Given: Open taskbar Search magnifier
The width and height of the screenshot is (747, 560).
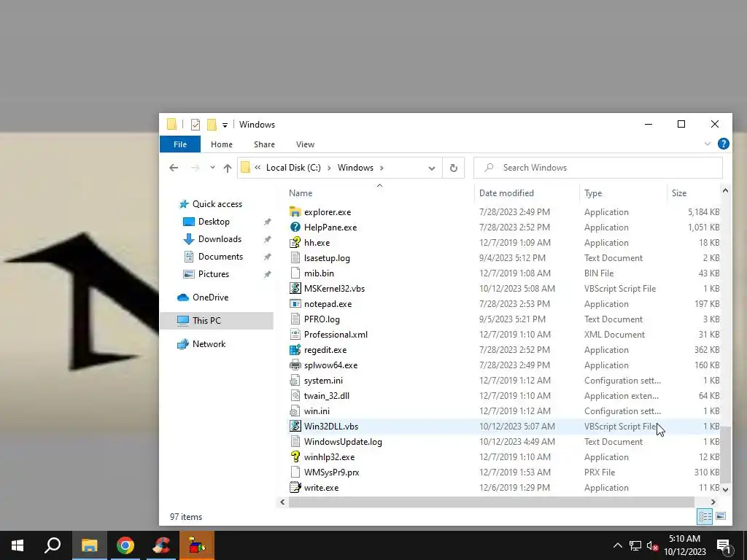Looking at the screenshot, I should pos(53,545).
